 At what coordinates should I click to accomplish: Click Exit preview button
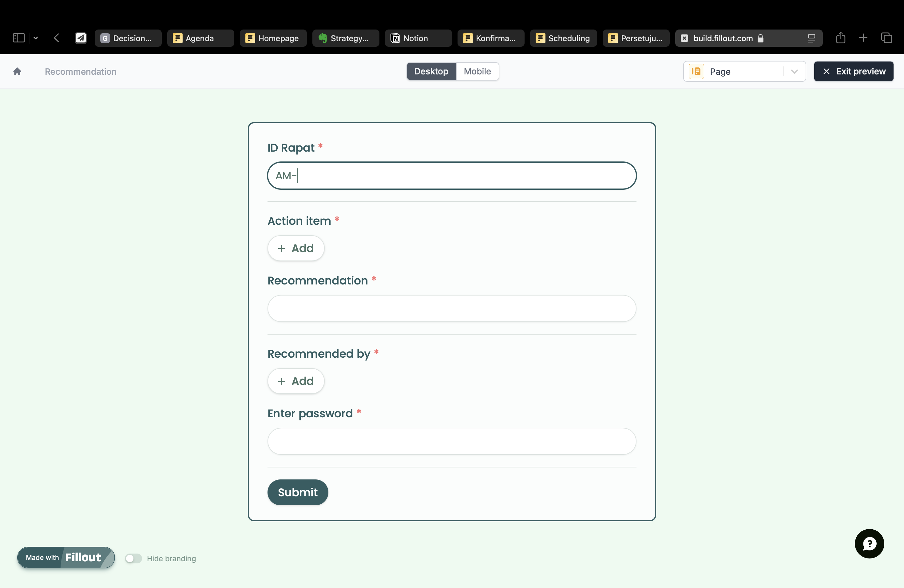click(x=854, y=71)
